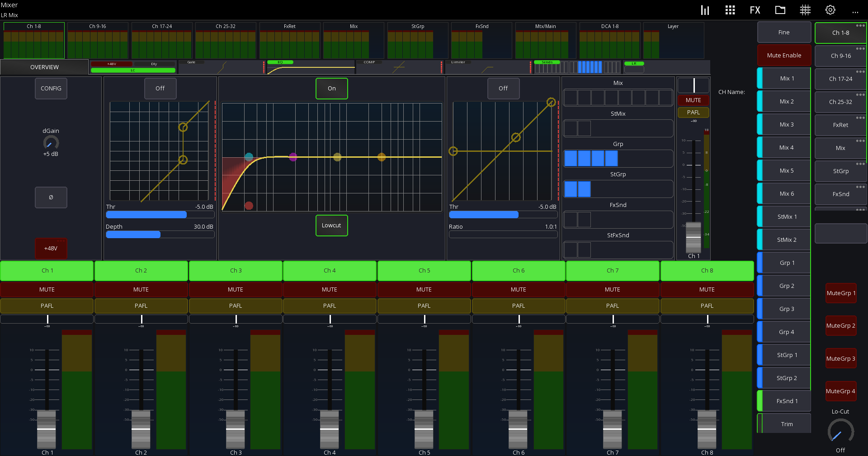Viewport: 868px width, 456px height.
Task: Open options dots on Ch 1-8 layer
Action: tap(860, 26)
